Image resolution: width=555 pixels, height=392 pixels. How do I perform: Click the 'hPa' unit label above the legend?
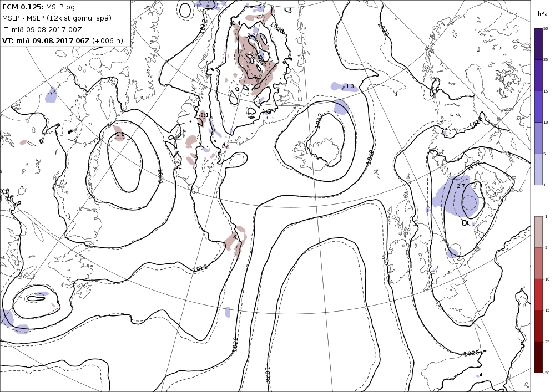point(542,14)
